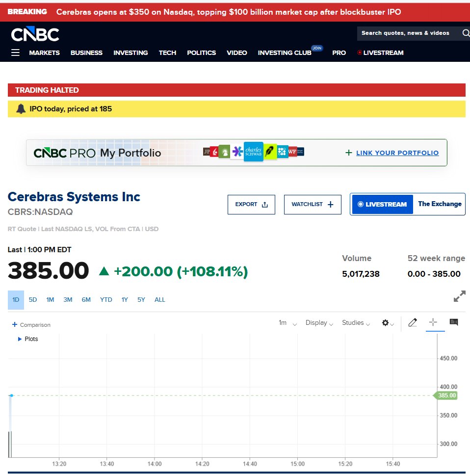The image size is (470, 476).
Task: Open the INVESTING CLUB menu
Action: click(285, 53)
